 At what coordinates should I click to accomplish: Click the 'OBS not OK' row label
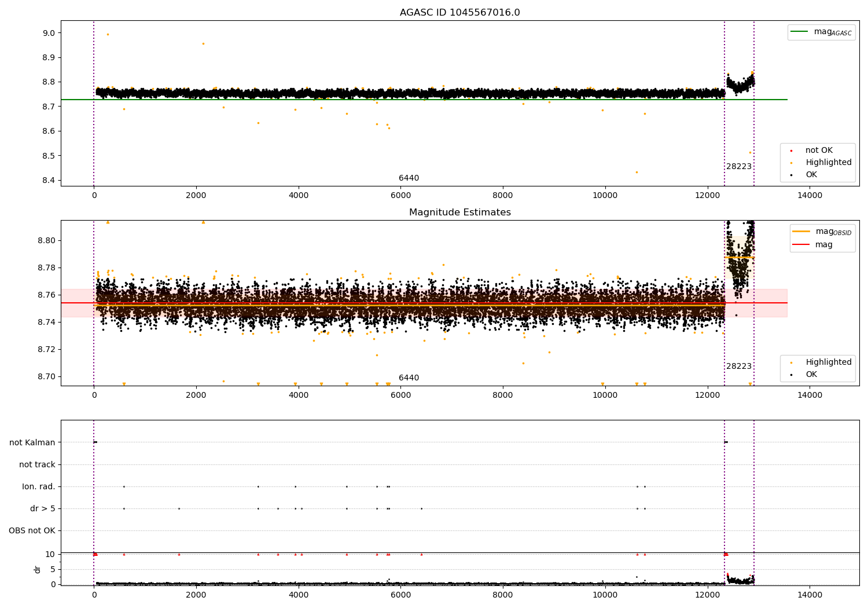(x=32, y=531)
